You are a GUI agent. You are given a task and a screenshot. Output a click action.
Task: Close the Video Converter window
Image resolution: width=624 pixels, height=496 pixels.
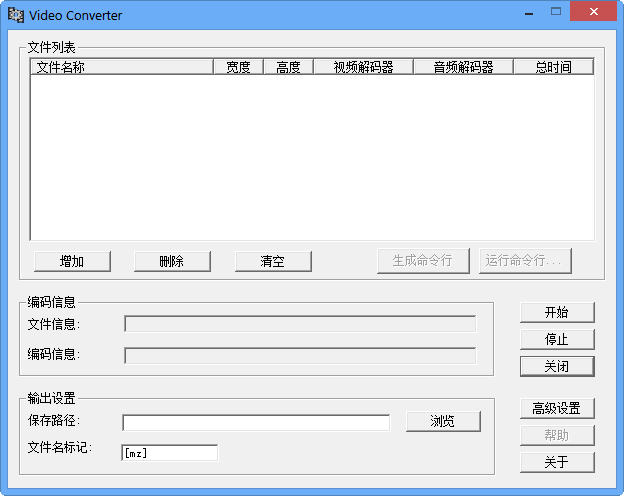pyautogui.click(x=593, y=12)
